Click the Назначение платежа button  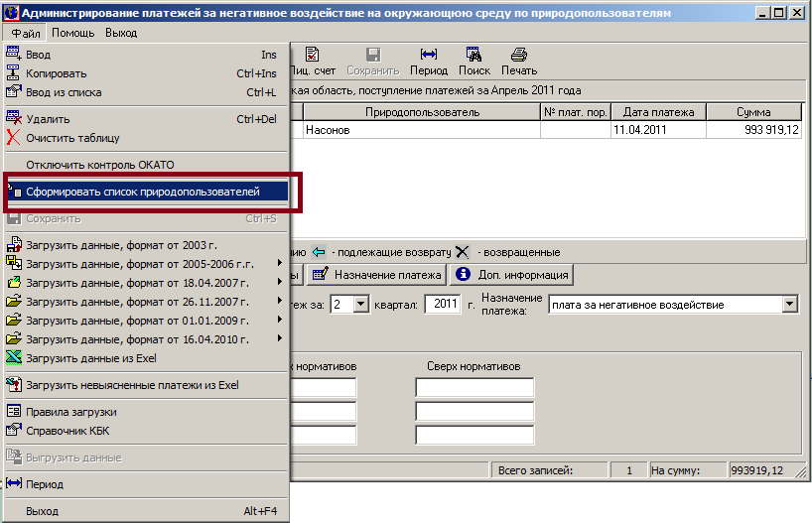pyautogui.click(x=377, y=275)
